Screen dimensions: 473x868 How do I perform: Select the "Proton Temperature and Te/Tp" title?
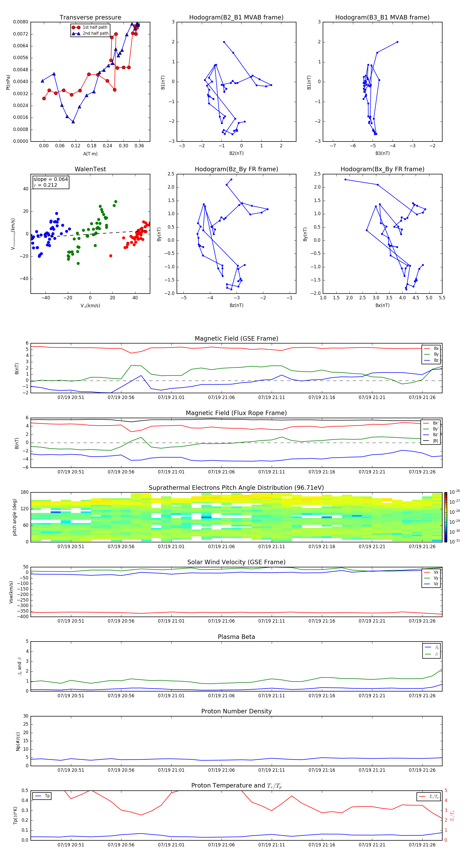click(236, 786)
